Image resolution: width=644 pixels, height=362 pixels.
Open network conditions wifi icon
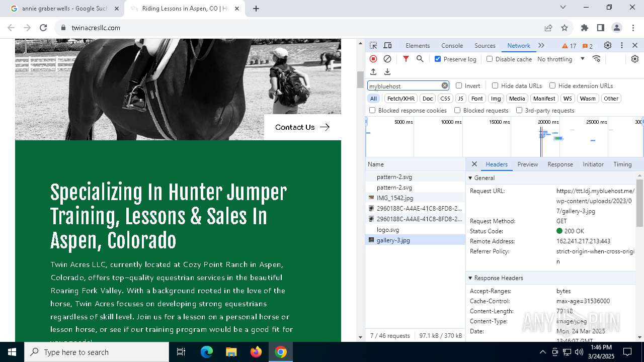597,59
